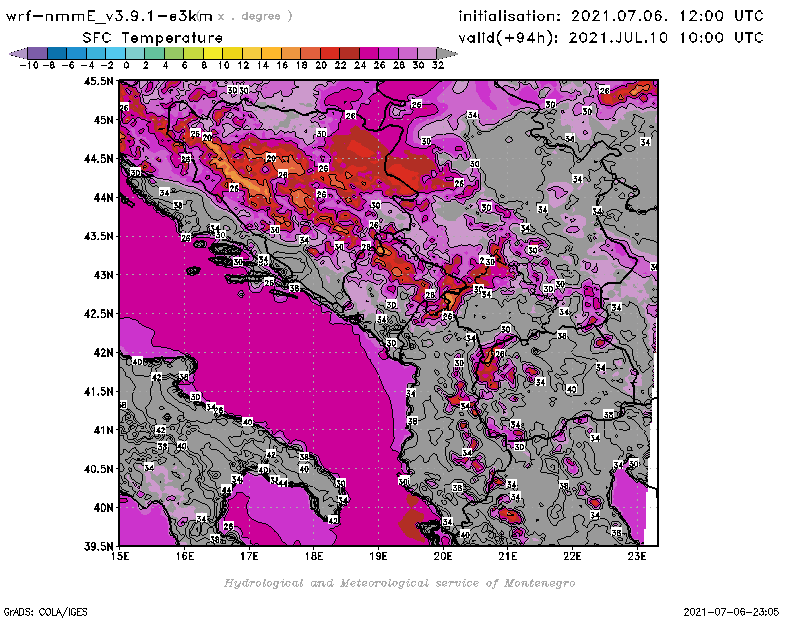Click the 17E longitude axis label
Screen dimensions: 800x618
pos(249,556)
